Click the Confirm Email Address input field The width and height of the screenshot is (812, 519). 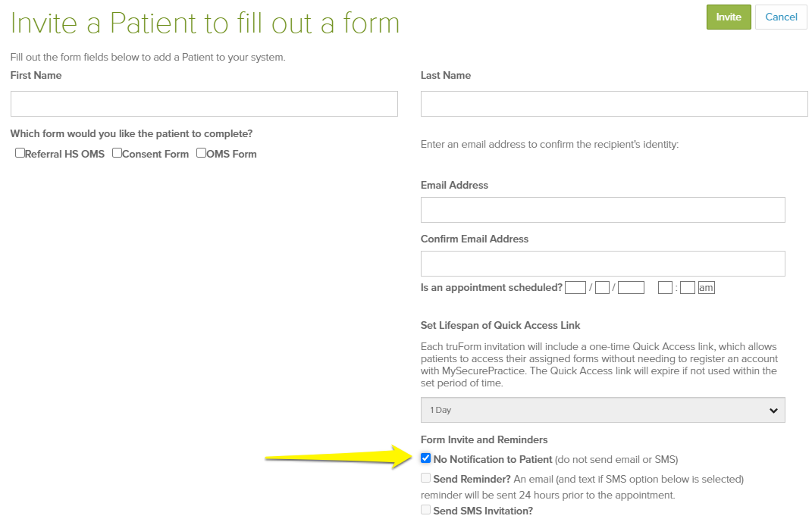(x=602, y=263)
